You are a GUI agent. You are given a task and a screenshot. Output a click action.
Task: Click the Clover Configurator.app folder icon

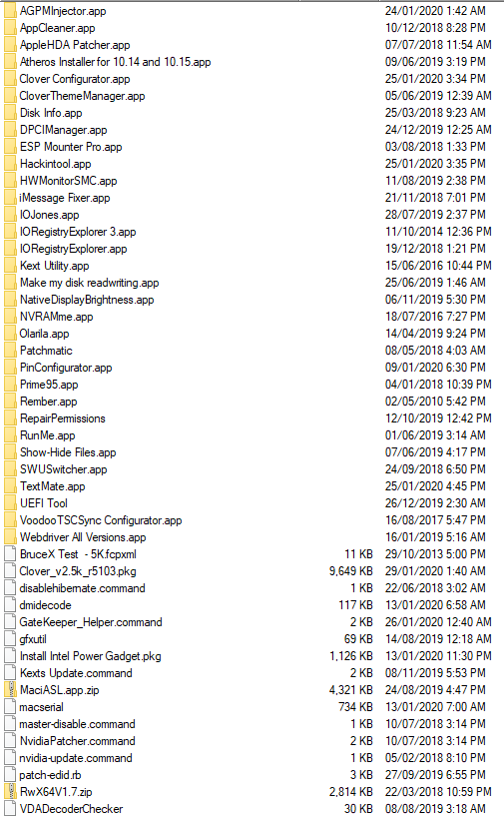coord(10,79)
